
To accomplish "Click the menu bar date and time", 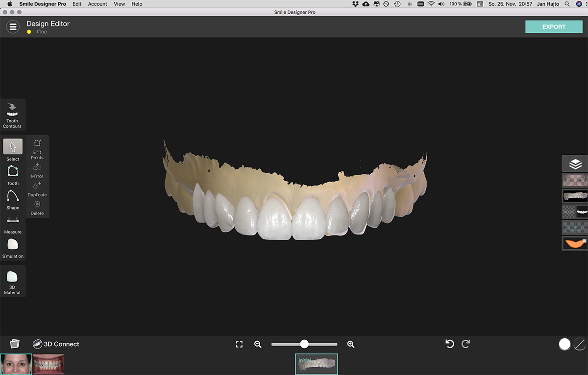I will pyautogui.click(x=510, y=4).
